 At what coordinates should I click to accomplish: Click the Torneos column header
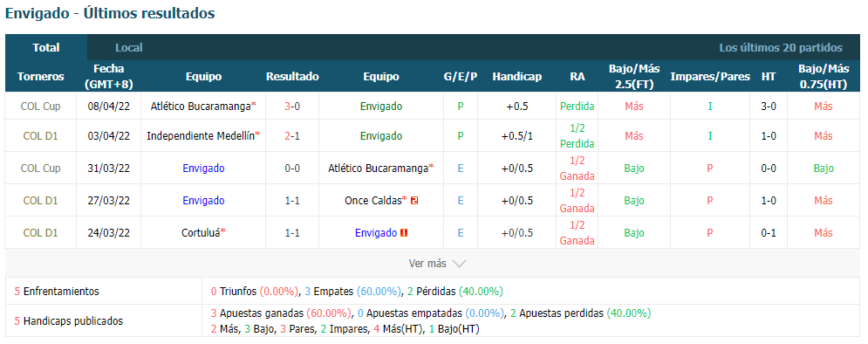click(40, 77)
